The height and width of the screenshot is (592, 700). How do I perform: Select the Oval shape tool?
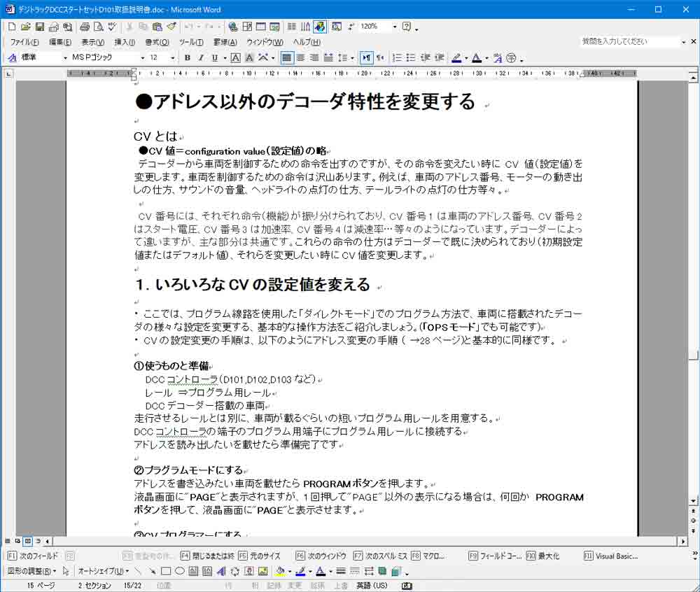(178, 570)
